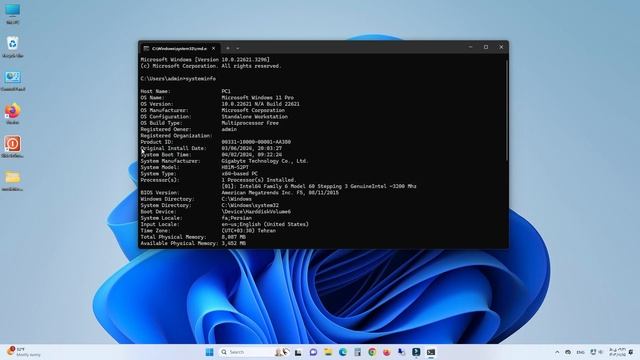Maximize the terminal window
This screenshot has width=640, height=360.
[x=486, y=47]
